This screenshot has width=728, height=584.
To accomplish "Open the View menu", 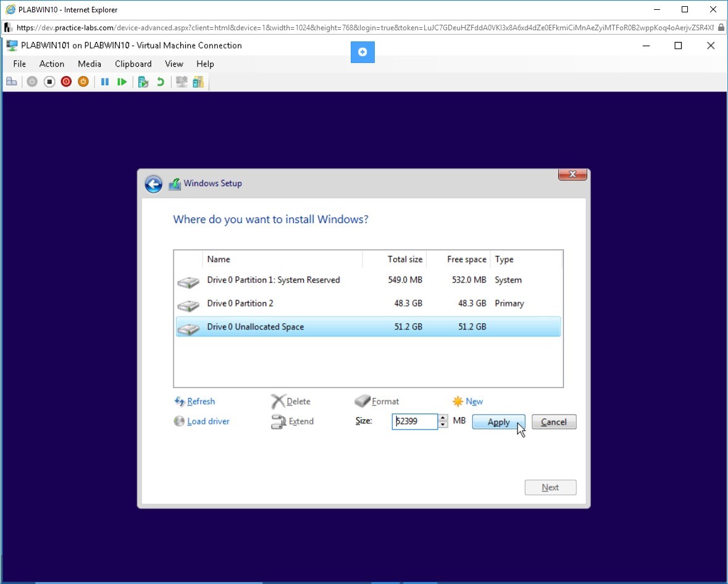I will pyautogui.click(x=174, y=64).
